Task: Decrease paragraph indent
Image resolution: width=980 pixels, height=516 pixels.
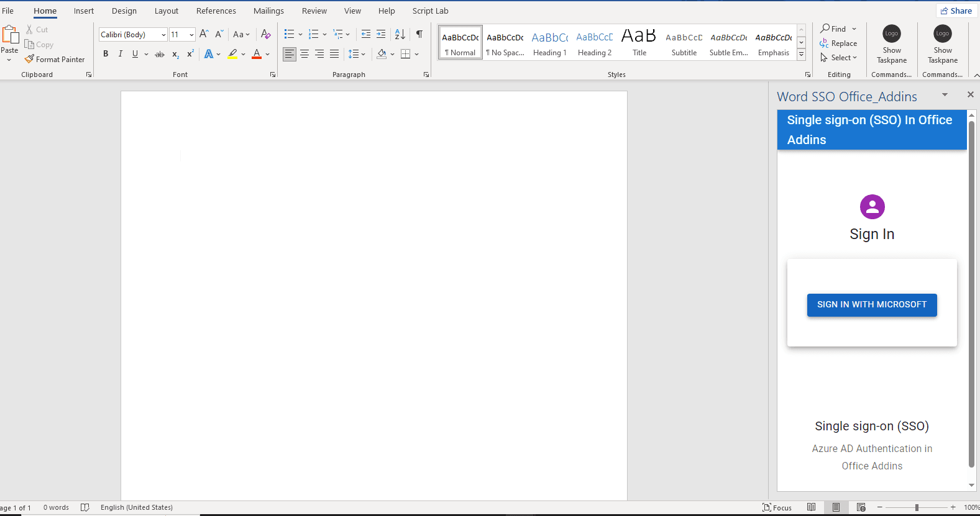Action: point(366,34)
